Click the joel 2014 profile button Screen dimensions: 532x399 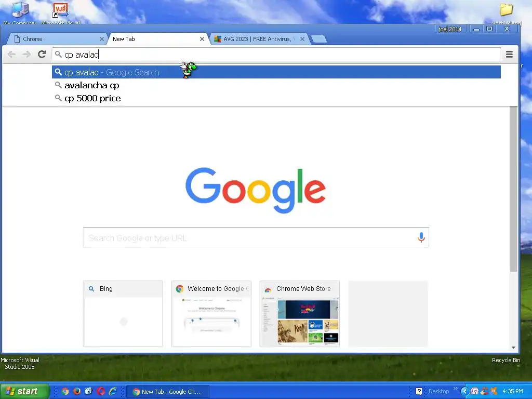[450, 29]
